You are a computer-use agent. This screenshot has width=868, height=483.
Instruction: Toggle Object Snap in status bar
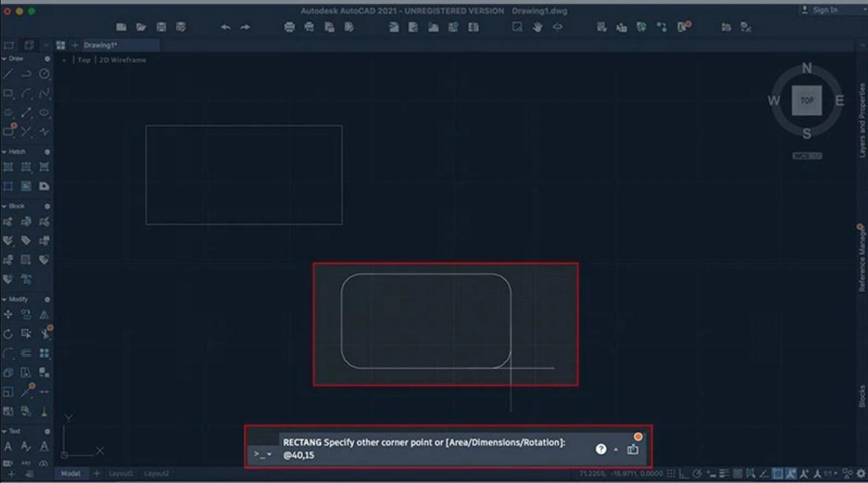coord(777,474)
